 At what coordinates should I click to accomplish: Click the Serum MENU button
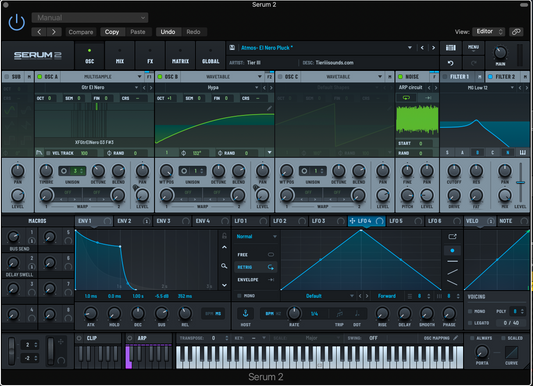473,48
